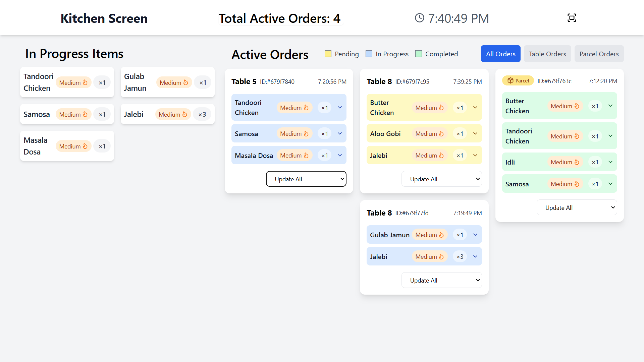
Task: Click the fullscreen icon in header
Action: 572,18
